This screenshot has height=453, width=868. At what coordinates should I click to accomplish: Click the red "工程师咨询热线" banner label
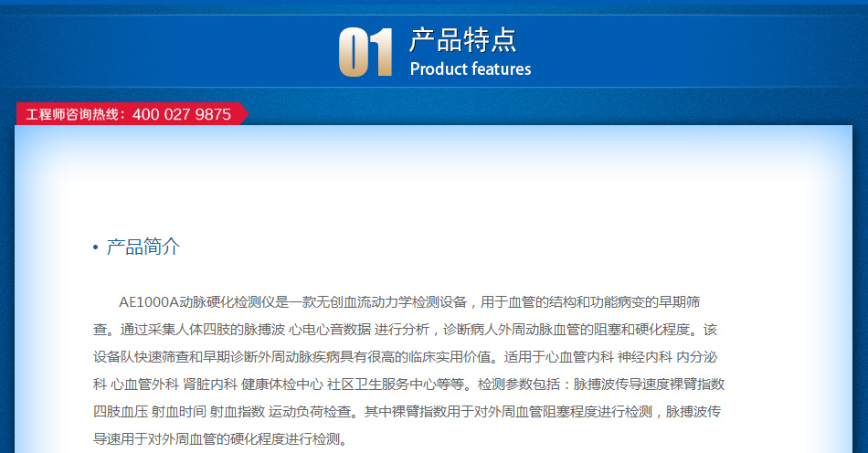[x=74, y=115]
